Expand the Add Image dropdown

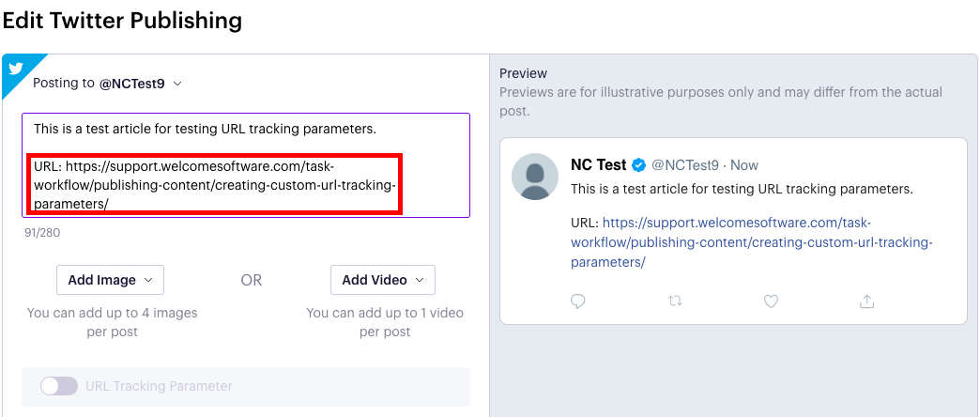pos(110,280)
